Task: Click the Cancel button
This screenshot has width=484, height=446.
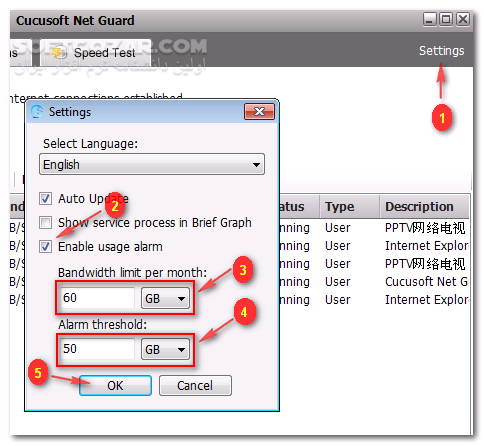Action: [x=195, y=386]
